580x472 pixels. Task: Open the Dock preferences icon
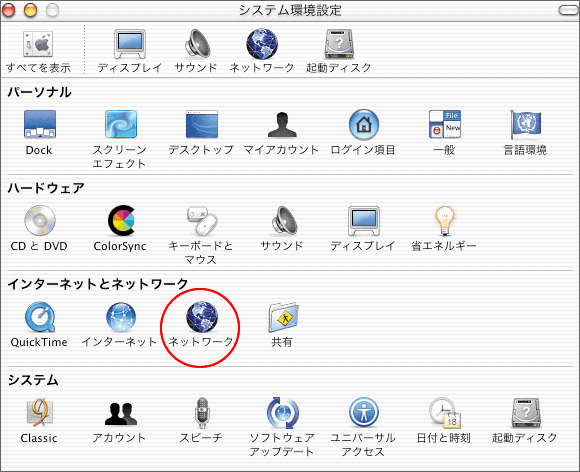[x=40, y=124]
